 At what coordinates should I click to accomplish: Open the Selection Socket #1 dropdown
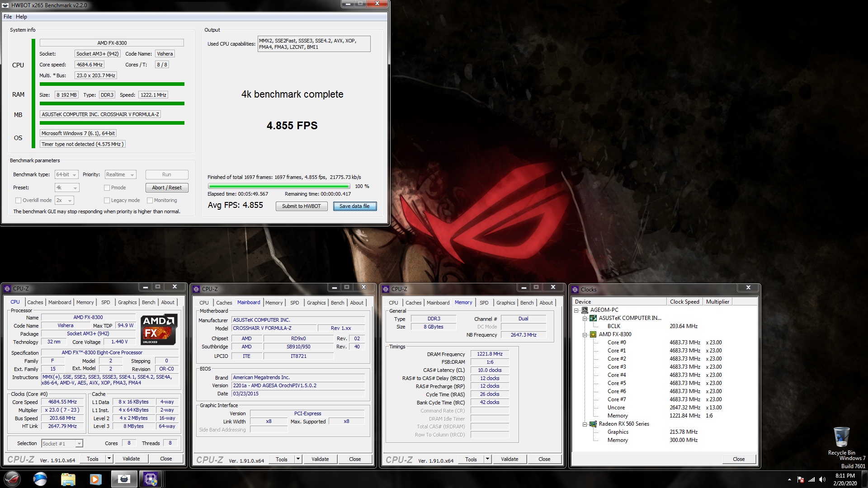point(62,443)
